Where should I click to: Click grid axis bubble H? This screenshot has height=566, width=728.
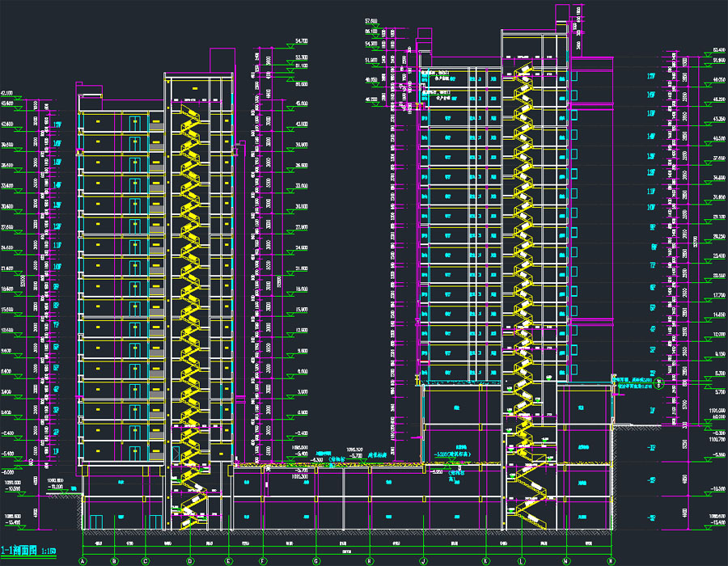coord(370,561)
